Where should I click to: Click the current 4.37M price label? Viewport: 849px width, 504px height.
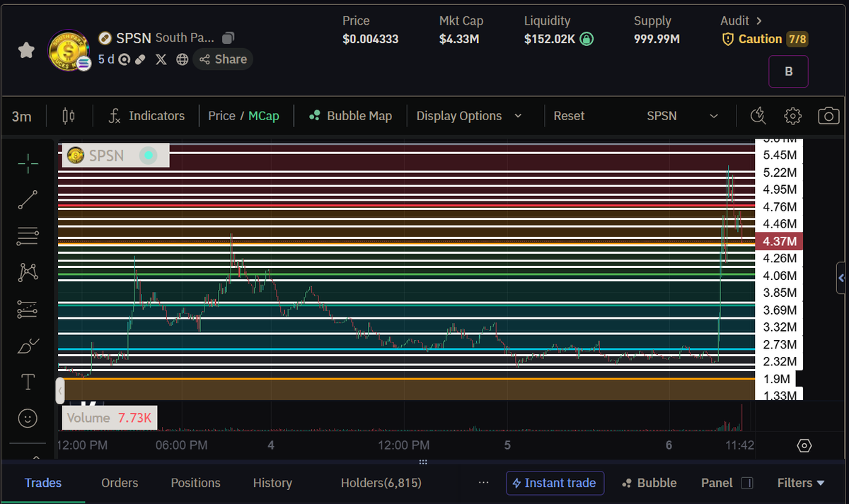pos(778,242)
